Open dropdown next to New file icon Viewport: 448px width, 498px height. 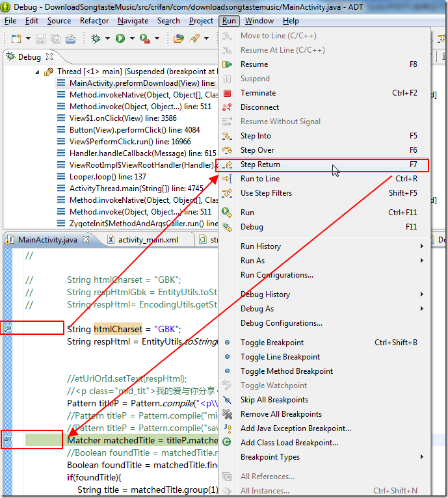pos(28,38)
